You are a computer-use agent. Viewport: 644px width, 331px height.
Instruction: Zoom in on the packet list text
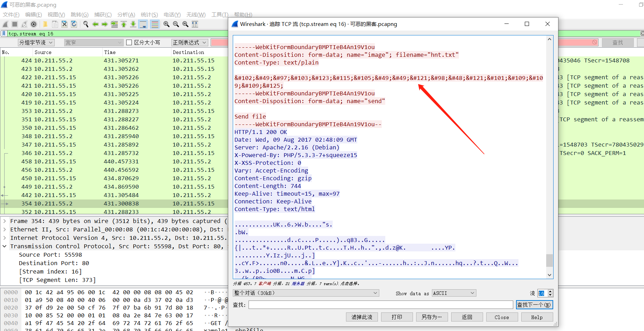[x=167, y=24]
